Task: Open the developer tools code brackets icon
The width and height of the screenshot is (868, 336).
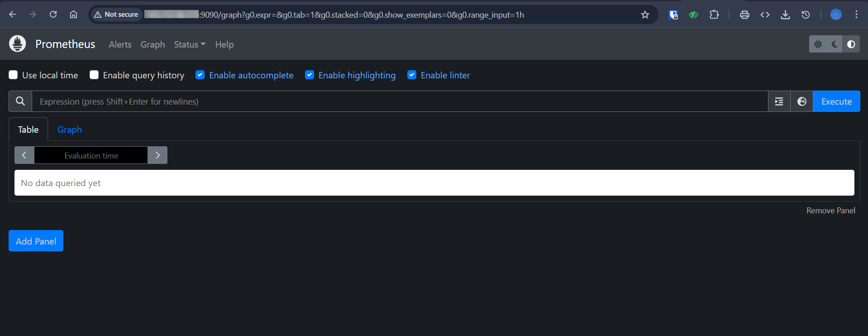Action: pyautogui.click(x=765, y=15)
